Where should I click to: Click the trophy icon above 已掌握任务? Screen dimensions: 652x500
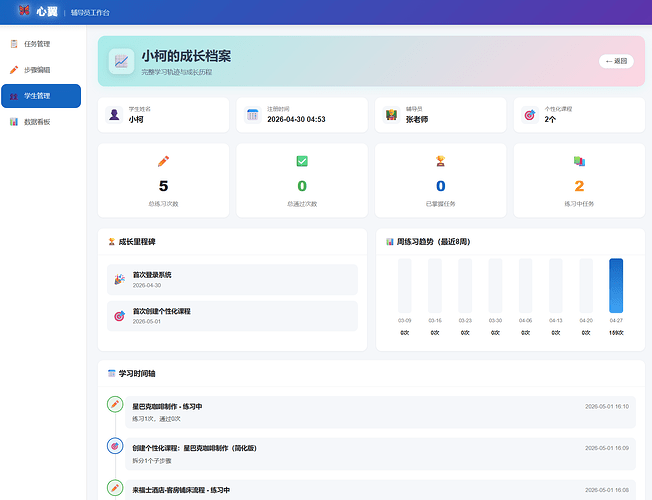tap(441, 161)
